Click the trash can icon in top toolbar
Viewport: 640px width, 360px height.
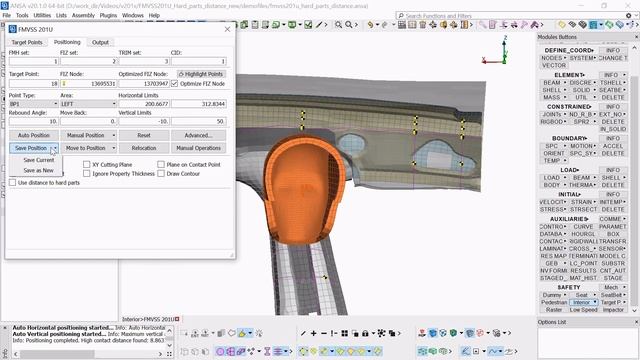pos(422,25)
